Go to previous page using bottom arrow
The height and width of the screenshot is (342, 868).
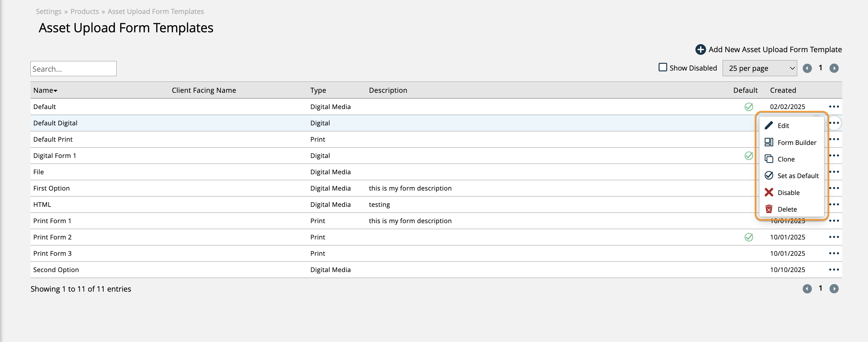tap(807, 289)
